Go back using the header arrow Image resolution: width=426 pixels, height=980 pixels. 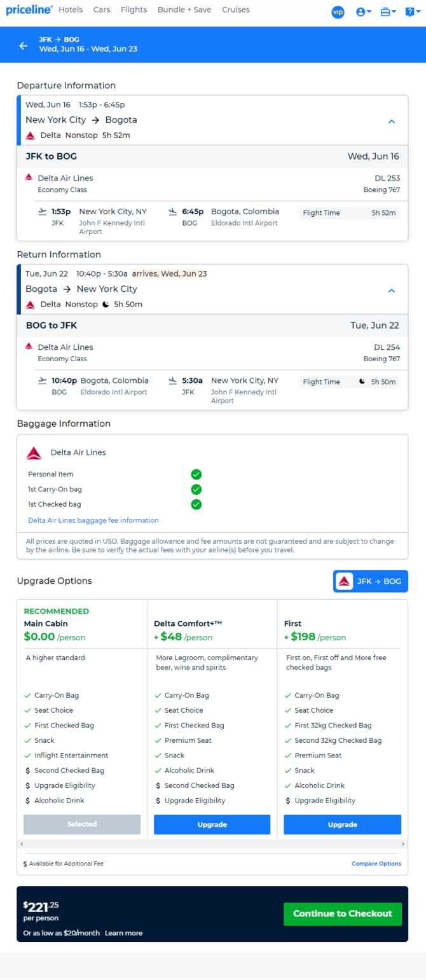pyautogui.click(x=24, y=46)
